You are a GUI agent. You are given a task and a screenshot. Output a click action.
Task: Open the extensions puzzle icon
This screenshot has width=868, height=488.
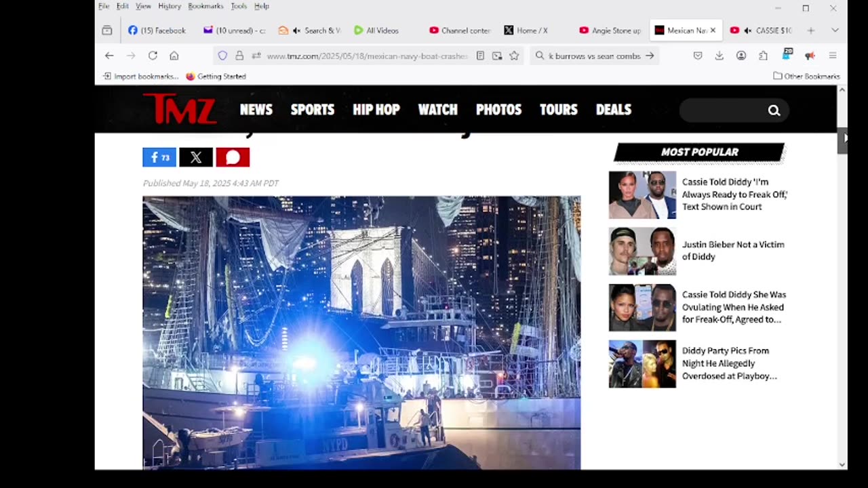[763, 56]
